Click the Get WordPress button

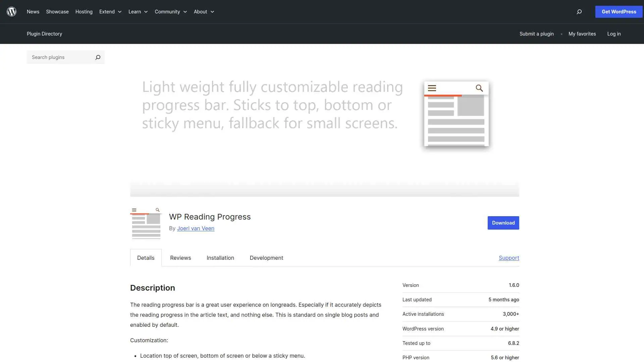point(619,12)
